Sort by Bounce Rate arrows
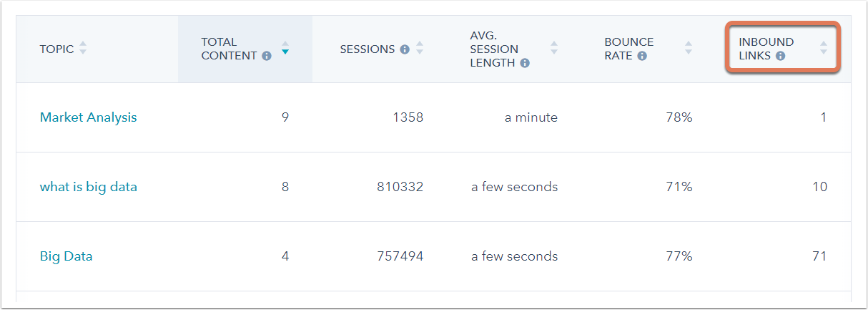This screenshot has width=868, height=310. [x=688, y=48]
